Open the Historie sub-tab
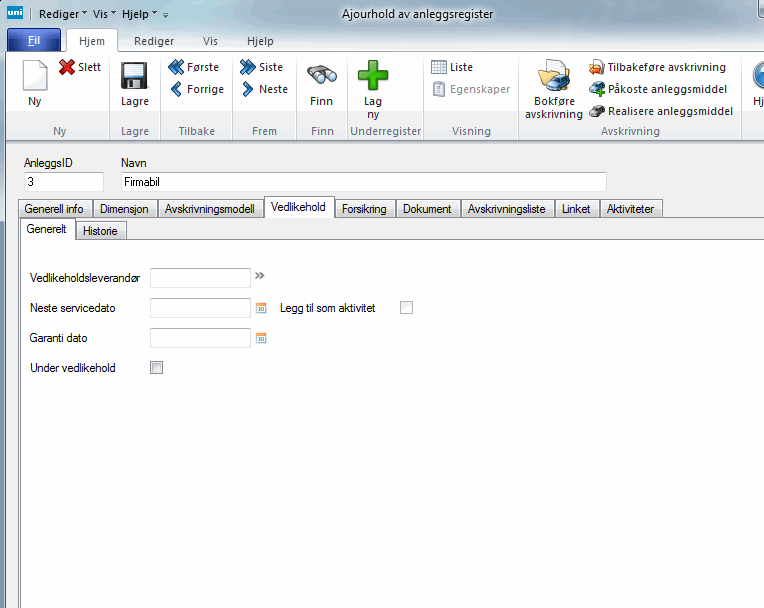Viewport: 764px width, 608px height. pyautogui.click(x=100, y=230)
